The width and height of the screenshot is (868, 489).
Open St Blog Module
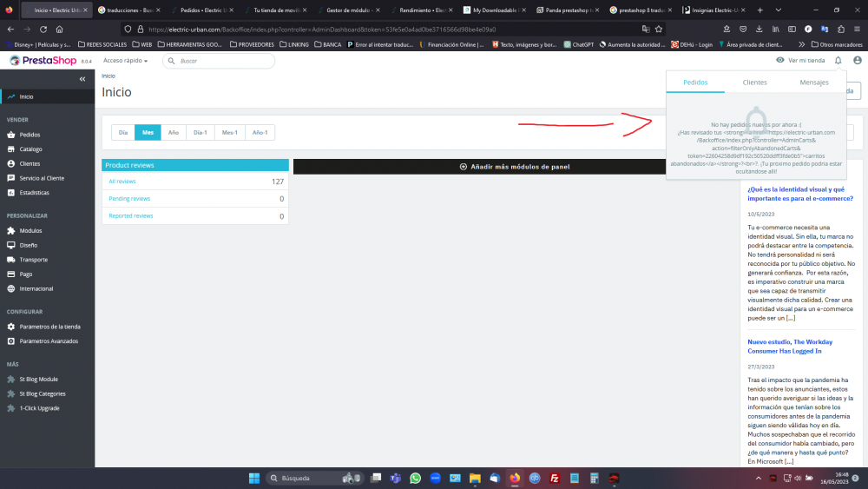click(x=38, y=379)
